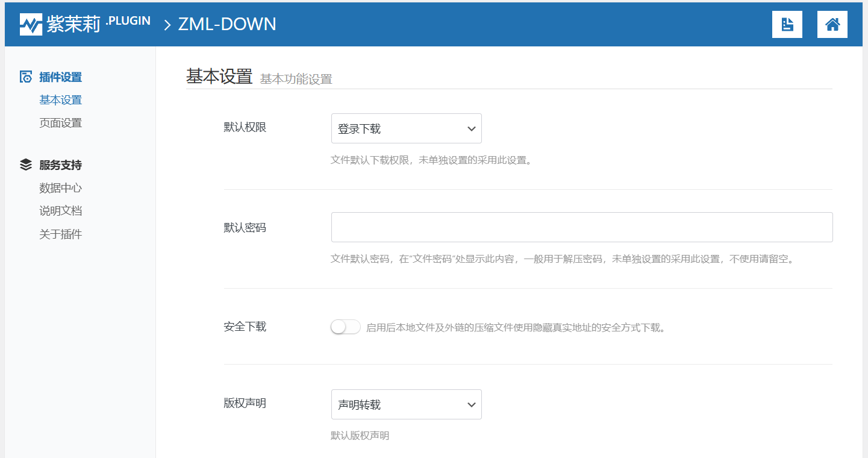Toggle the 安全下载 switch
The height and width of the screenshot is (458, 868).
pyautogui.click(x=346, y=327)
